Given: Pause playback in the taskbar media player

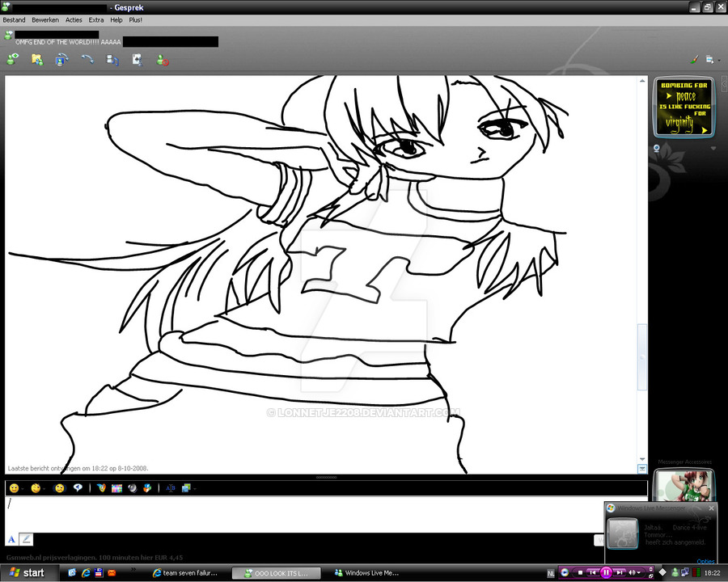Looking at the screenshot, I should point(607,571).
